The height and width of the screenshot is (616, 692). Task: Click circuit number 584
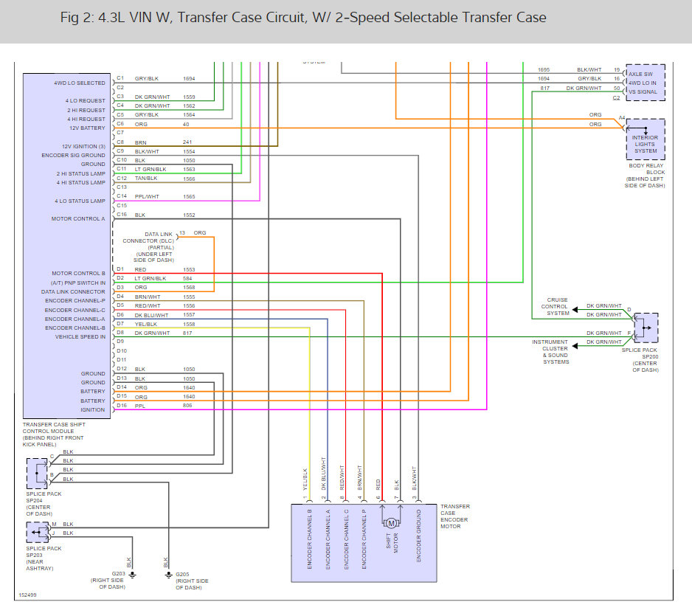(x=187, y=279)
